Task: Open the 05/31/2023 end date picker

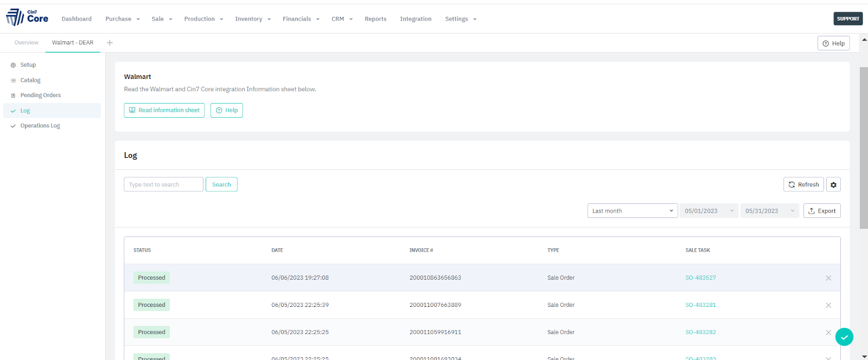Action: click(x=769, y=211)
